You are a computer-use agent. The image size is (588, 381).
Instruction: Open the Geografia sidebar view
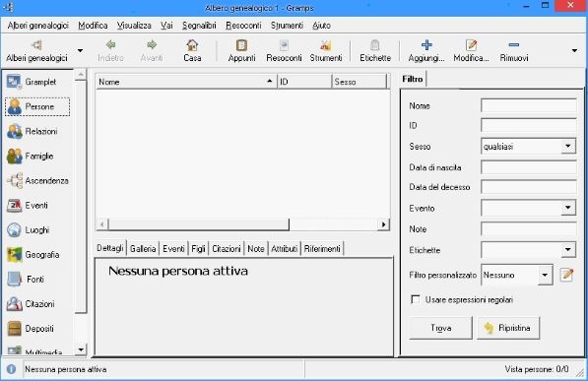[33, 255]
